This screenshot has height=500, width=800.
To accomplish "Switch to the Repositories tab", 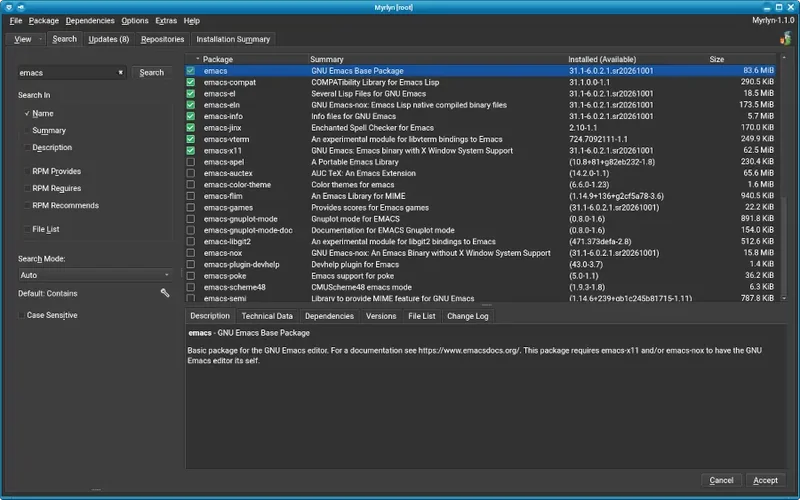I will pos(162,39).
